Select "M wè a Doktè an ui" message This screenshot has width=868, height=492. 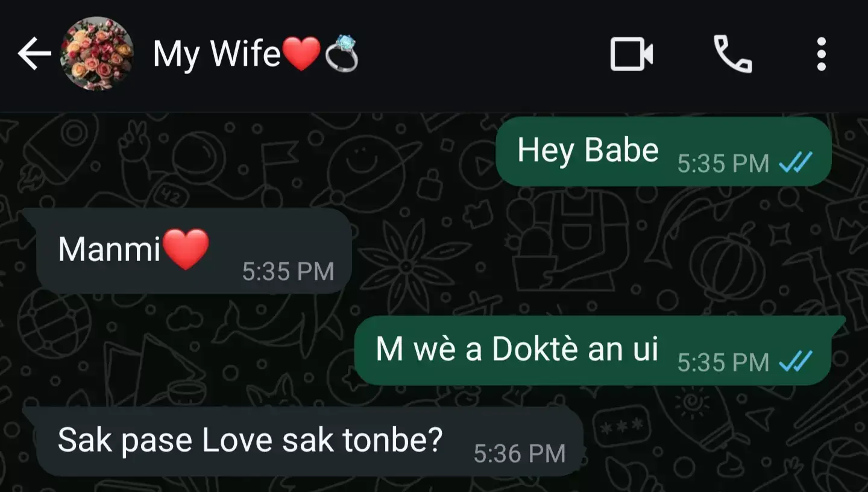(593, 350)
